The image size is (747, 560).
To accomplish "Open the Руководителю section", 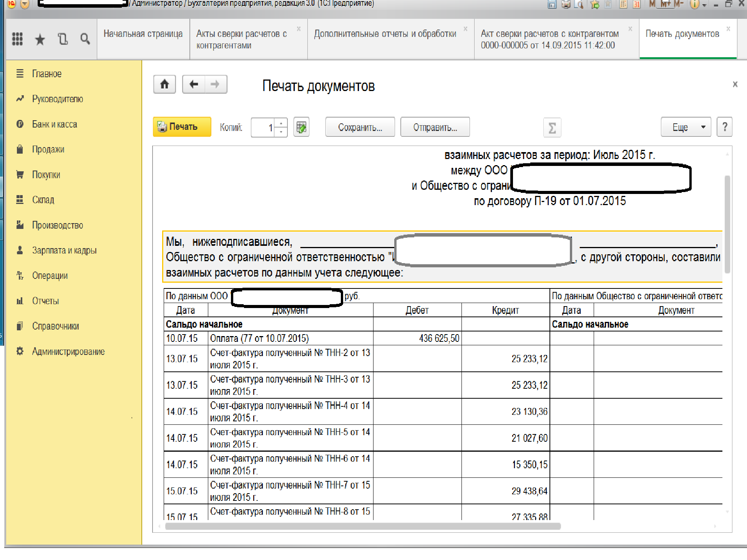I will (x=57, y=99).
